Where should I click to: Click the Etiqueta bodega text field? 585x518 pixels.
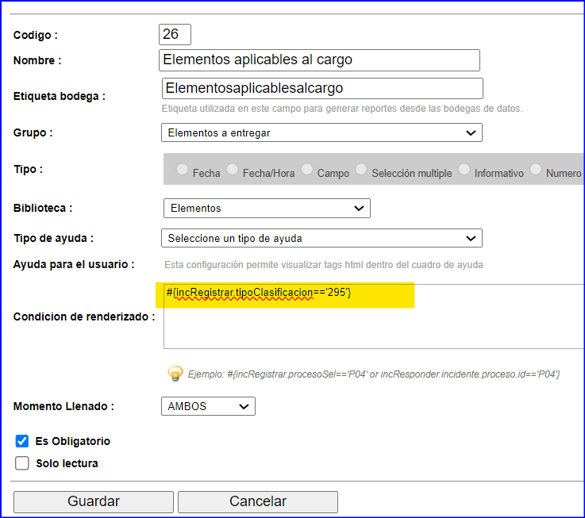[x=323, y=88]
